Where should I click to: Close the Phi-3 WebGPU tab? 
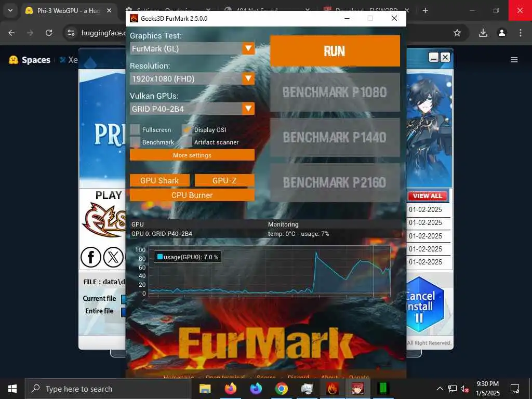tap(109, 10)
